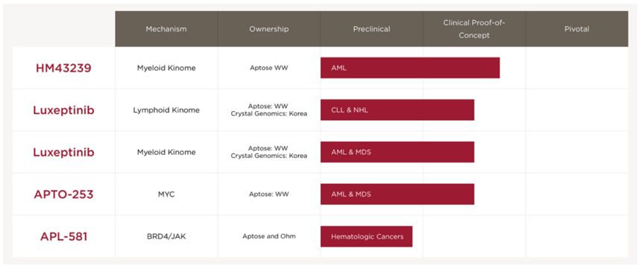Click the Aptose WW ownership cell for HM43239
This screenshot has width=644, height=269.
pos(268,68)
